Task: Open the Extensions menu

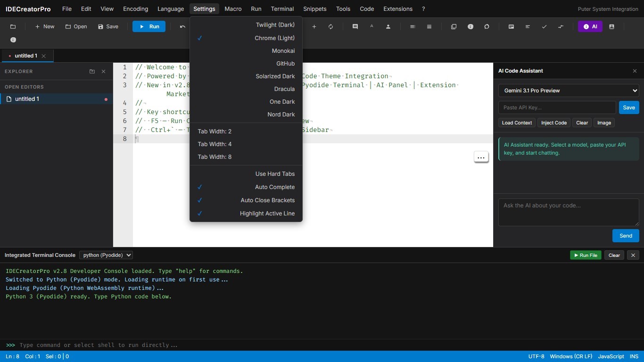Action: [398, 9]
